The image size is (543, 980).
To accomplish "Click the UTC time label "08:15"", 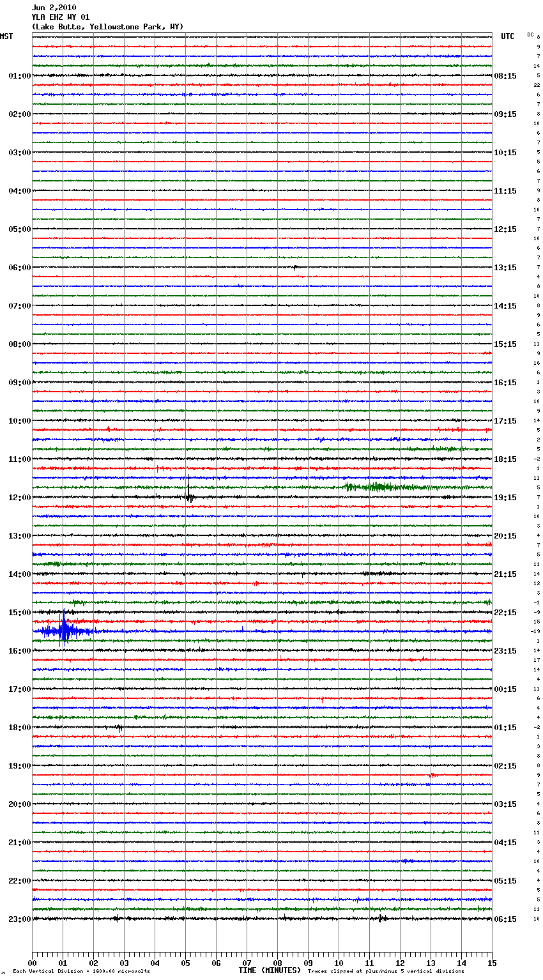I will click(505, 76).
